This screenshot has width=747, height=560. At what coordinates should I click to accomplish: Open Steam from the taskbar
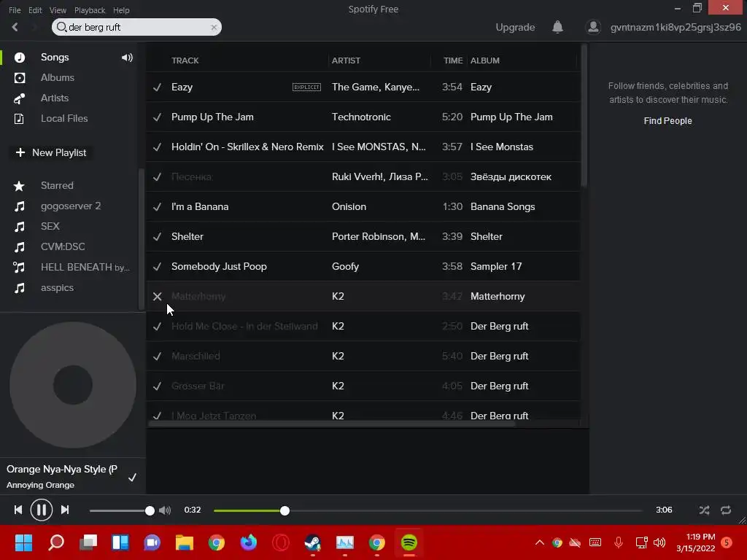coord(312,542)
